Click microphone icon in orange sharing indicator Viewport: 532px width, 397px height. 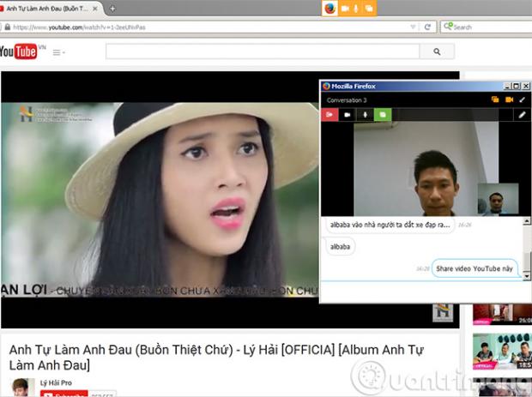356,9
